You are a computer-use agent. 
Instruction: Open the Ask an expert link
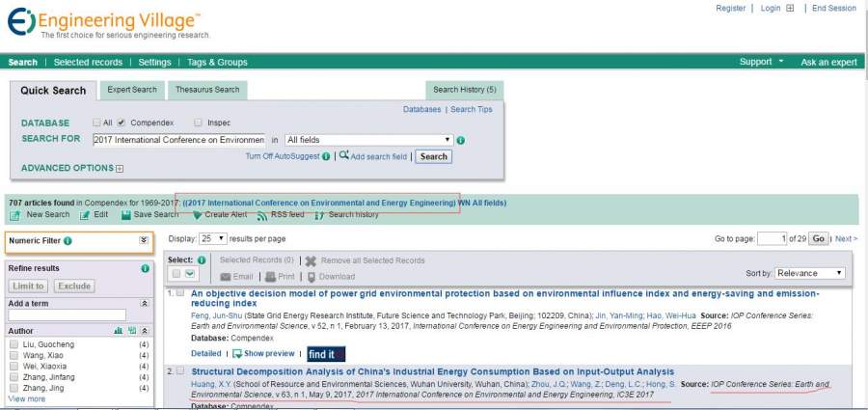(828, 62)
